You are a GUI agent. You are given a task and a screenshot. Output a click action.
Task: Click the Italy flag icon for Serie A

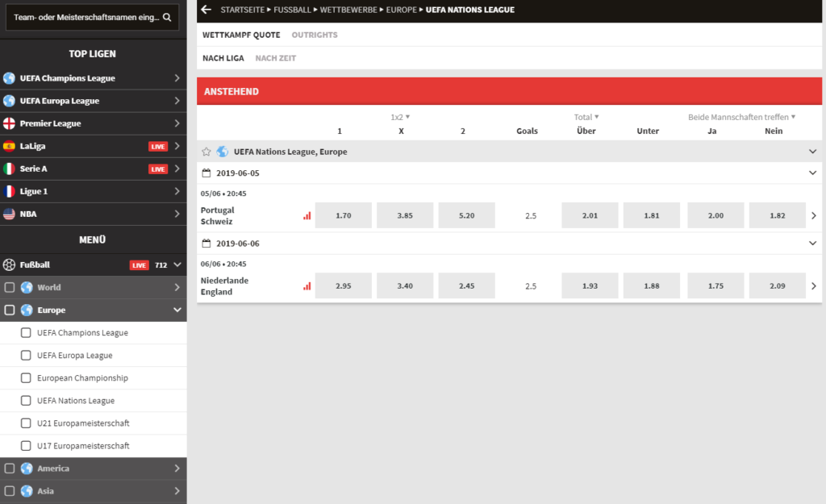click(x=9, y=169)
